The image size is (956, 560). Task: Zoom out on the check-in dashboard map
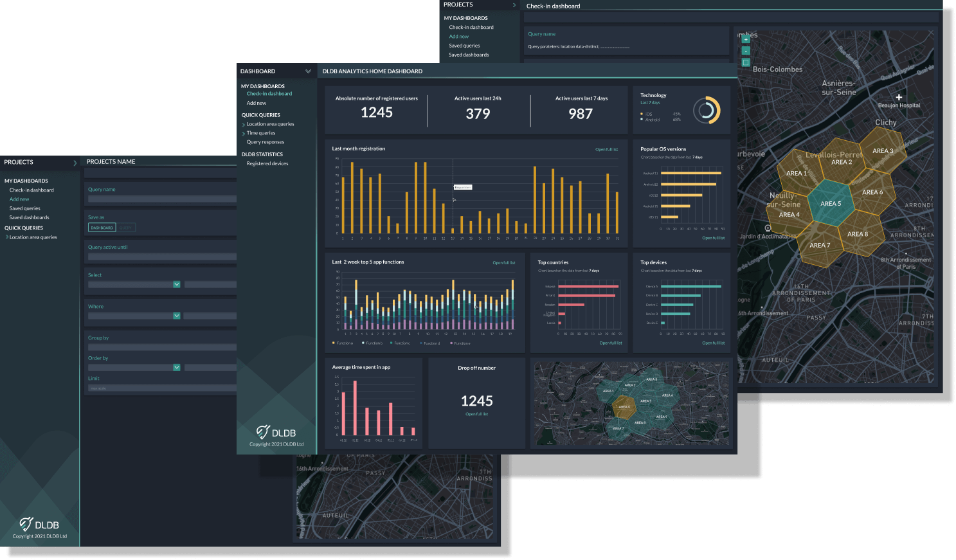click(746, 51)
